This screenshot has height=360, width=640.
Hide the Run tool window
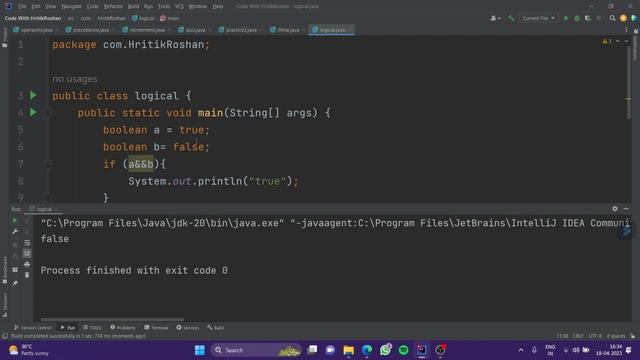pos(626,209)
